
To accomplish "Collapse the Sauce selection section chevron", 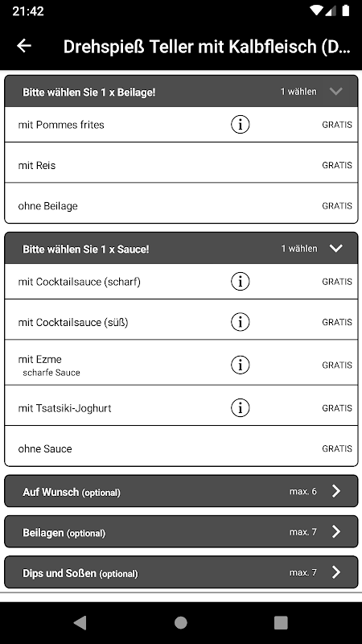I will [335, 249].
